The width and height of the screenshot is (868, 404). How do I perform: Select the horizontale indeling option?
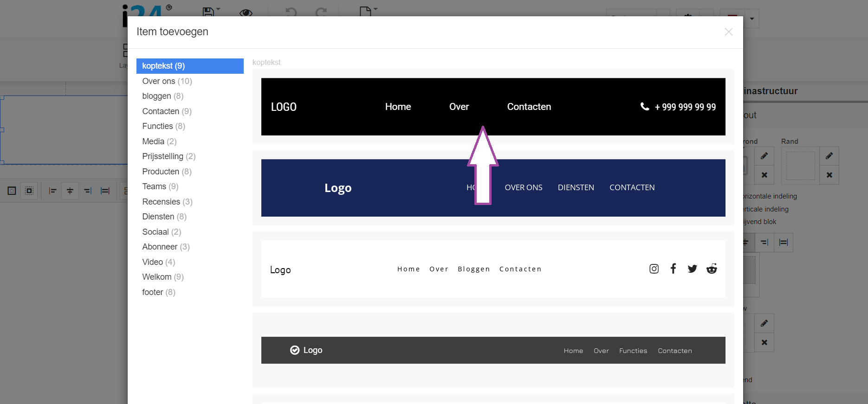click(x=771, y=196)
